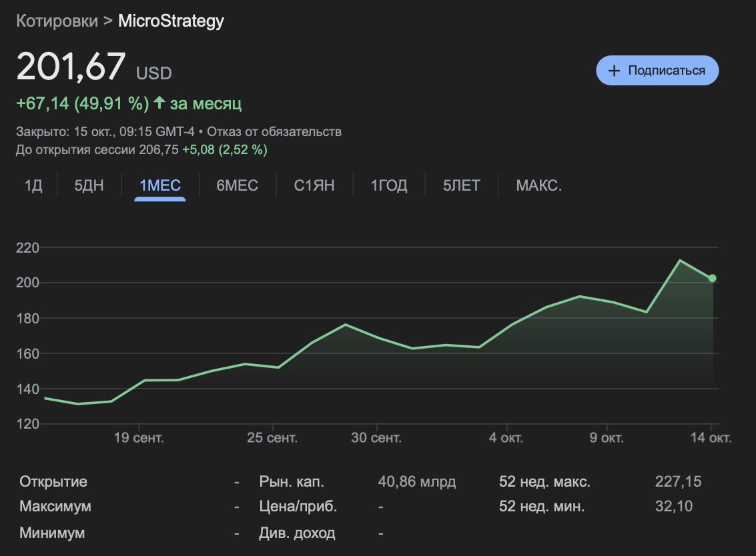The image size is (756, 556).
Task: Click the Рын. кап. label
Action: pyautogui.click(x=292, y=481)
